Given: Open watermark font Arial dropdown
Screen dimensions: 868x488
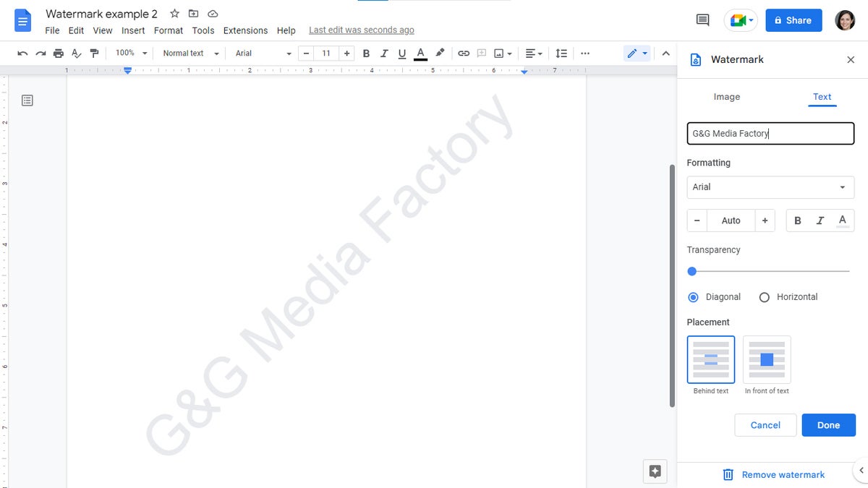Looking at the screenshot, I should (770, 187).
